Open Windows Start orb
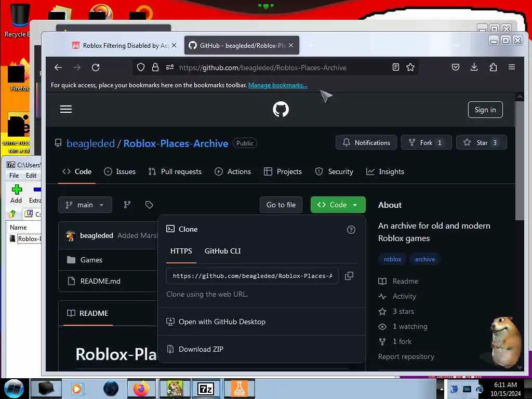 (14, 389)
